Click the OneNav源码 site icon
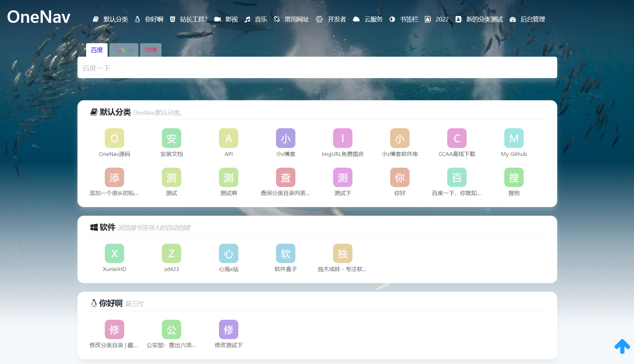Viewport: 634px width, 364px height. pyautogui.click(x=114, y=138)
